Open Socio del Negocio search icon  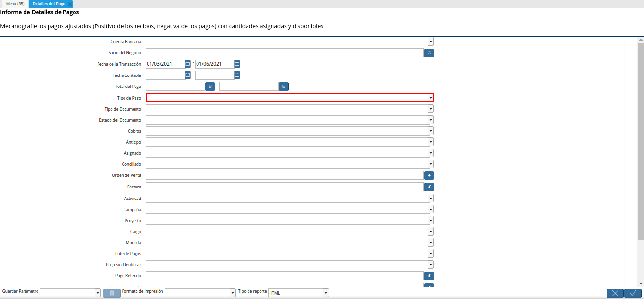pyautogui.click(x=429, y=53)
